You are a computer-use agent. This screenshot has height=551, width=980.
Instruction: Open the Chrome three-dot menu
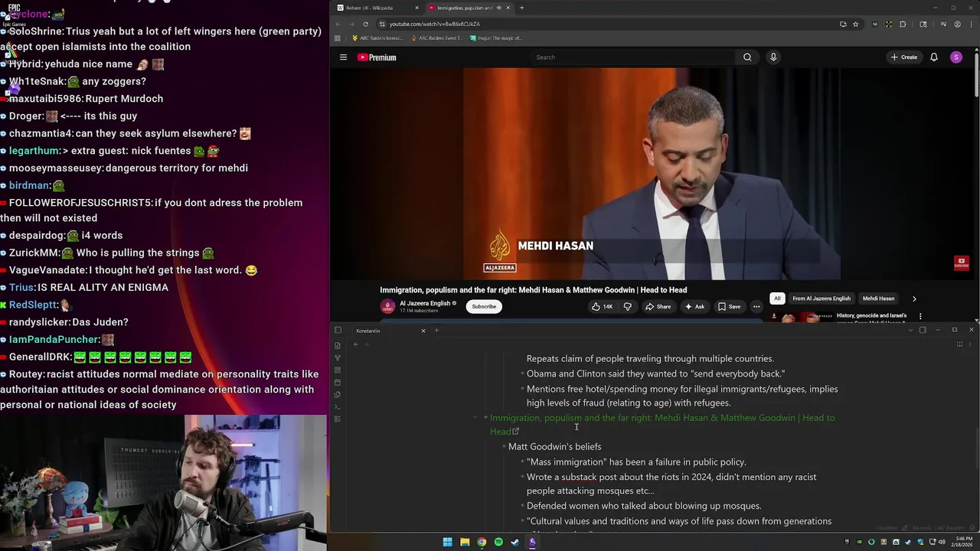972,24
